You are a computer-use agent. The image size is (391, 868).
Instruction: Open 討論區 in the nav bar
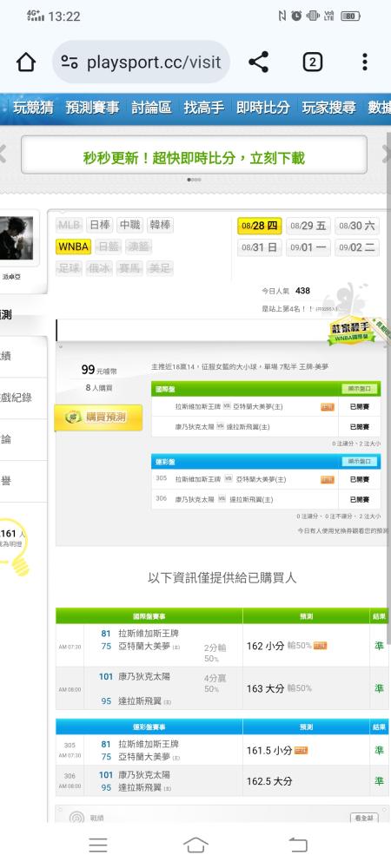pos(152,108)
